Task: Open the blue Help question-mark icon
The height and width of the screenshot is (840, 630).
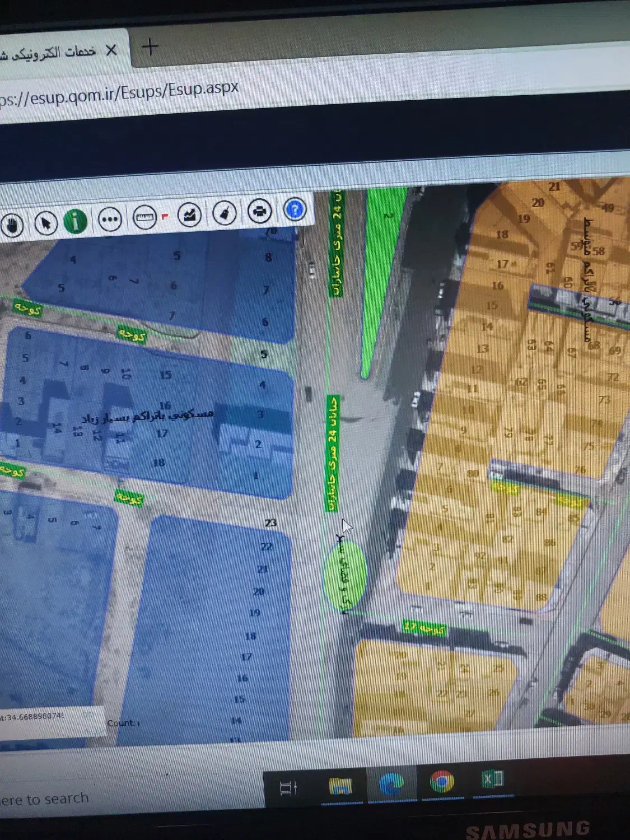Action: click(x=295, y=209)
